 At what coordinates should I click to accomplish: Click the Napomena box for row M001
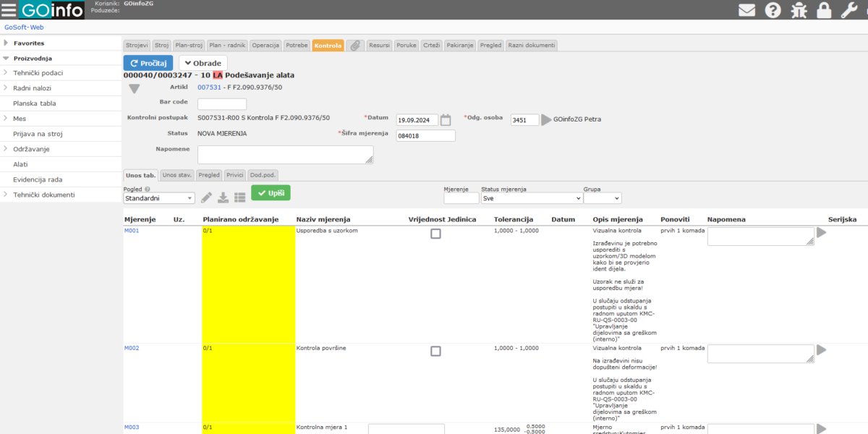[x=761, y=237]
